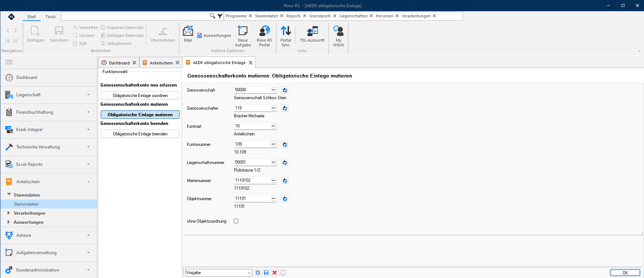Refresh the Genossenschaft field
Screen dimensions: 644x278
click(285, 90)
